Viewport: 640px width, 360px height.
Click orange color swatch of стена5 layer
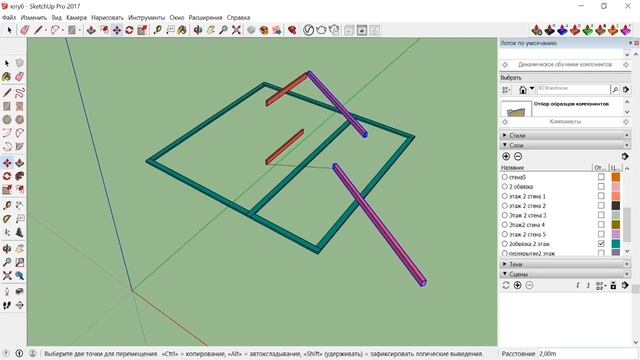pyautogui.click(x=616, y=177)
